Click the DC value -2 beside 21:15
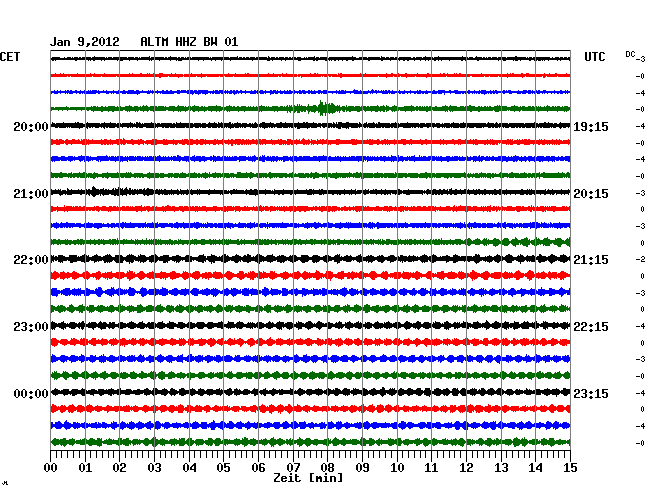The image size is (650, 494). click(641, 259)
